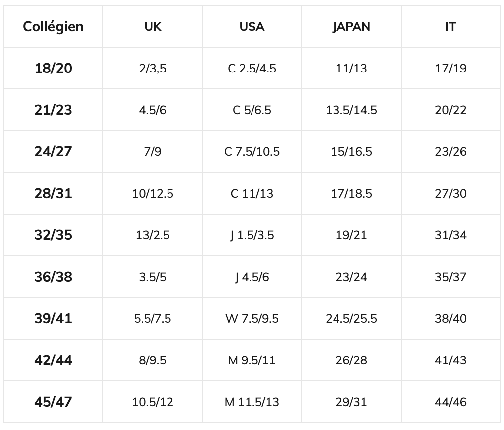
Task: Select the 45/47 size row label
Action: (53, 402)
